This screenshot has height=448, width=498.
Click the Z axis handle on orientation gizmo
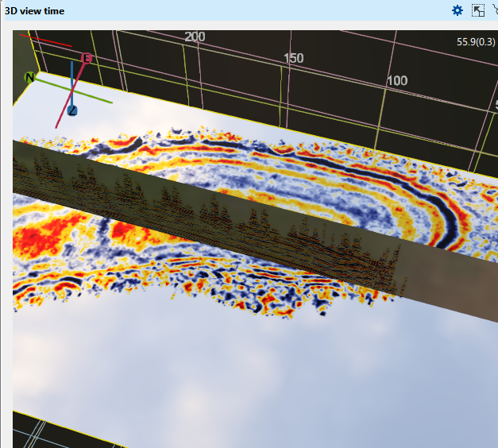(x=72, y=111)
